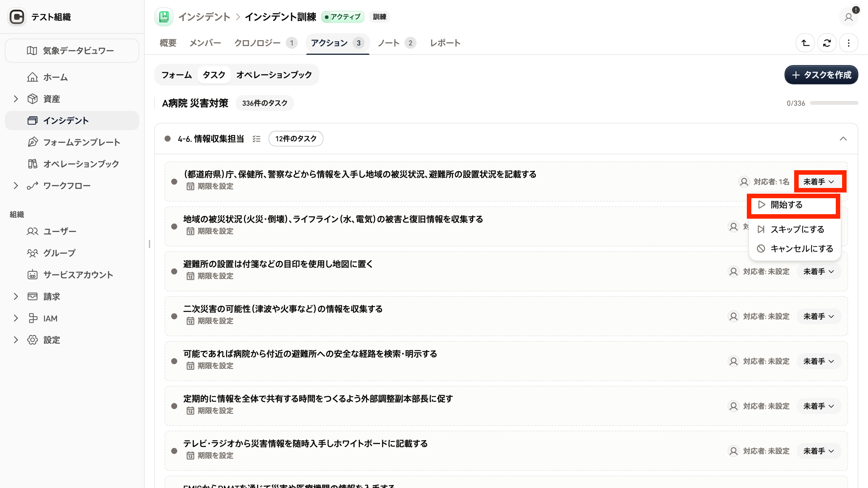Switch to the クロノロジー tab
Viewport: 868px width, 488px height.
[x=266, y=43]
